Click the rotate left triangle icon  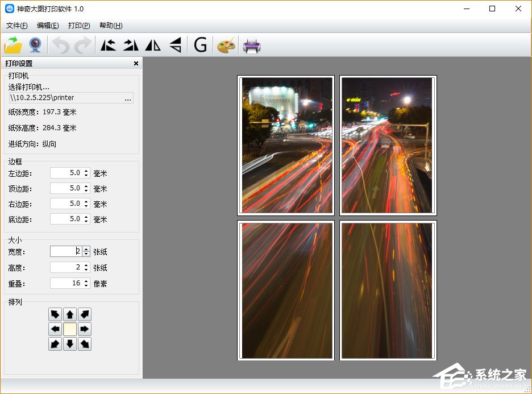(x=108, y=44)
